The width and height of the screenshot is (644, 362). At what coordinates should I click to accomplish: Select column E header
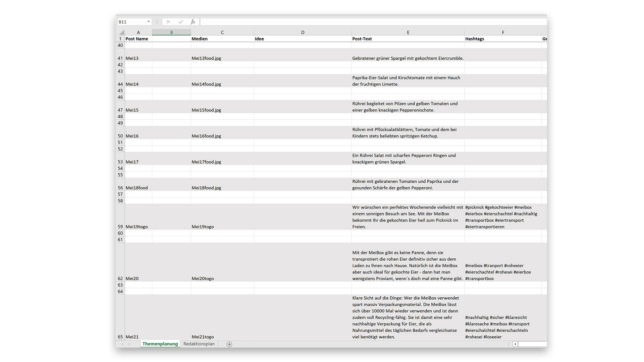pos(408,33)
